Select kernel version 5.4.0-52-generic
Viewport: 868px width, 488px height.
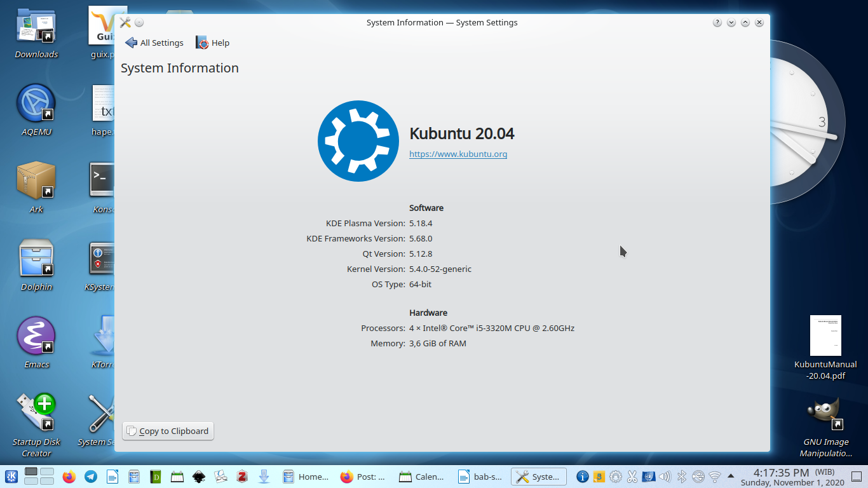click(x=440, y=269)
